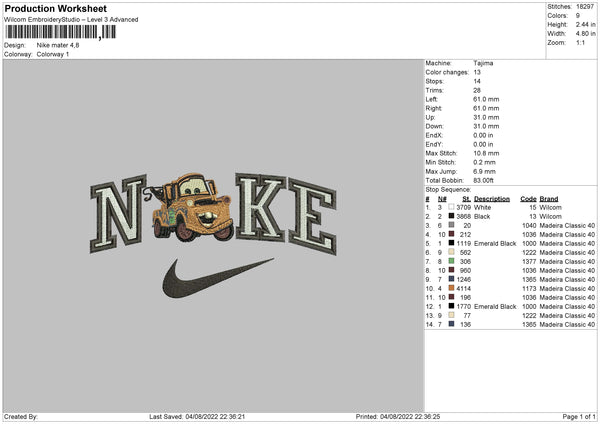Click 'Wilcom EmbroideryStudio – Level 3 Advanced' text
The image size is (600, 424).
click(71, 20)
